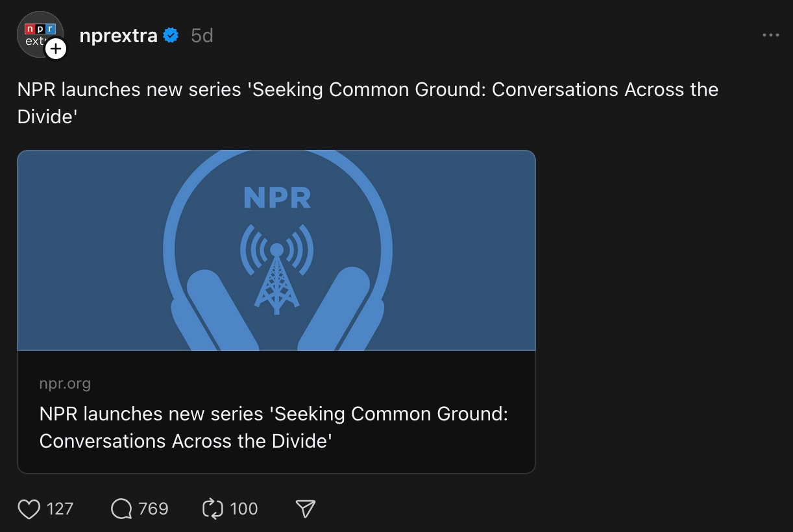Click the blue verified checkmark badge
Screen dimensions: 793x532
click(x=171, y=36)
